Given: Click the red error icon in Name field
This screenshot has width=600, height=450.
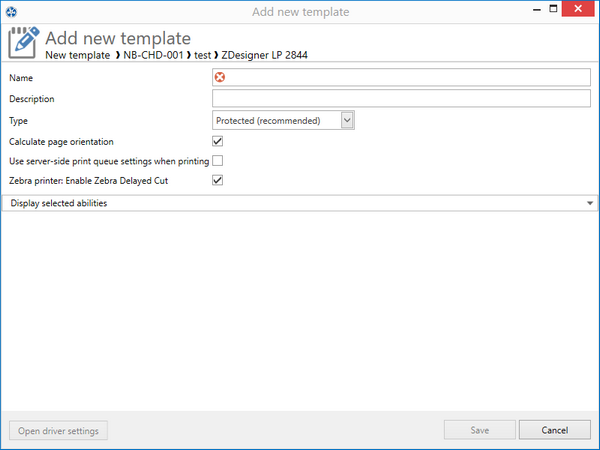Looking at the screenshot, I should tap(220, 77).
